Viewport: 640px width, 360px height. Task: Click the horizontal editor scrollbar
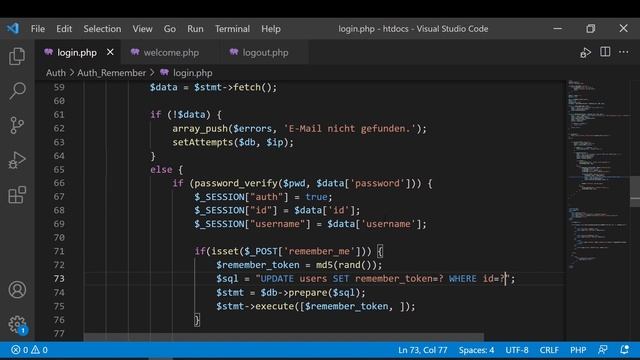pyautogui.click(x=284, y=337)
